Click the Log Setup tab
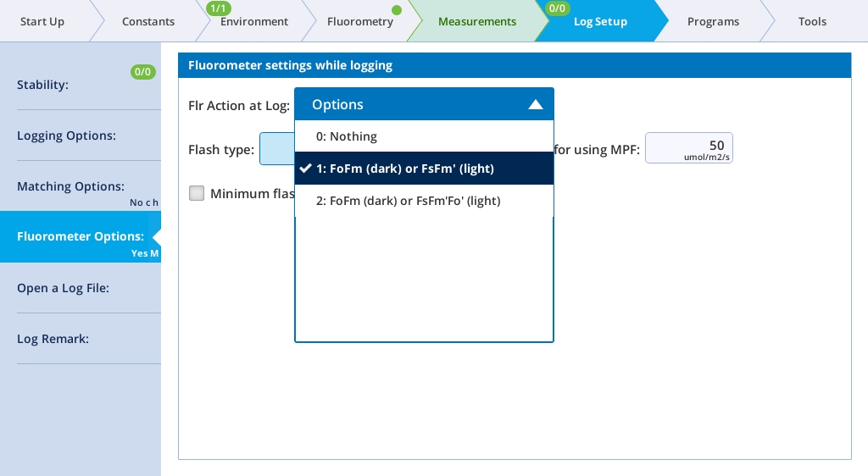 (600, 21)
